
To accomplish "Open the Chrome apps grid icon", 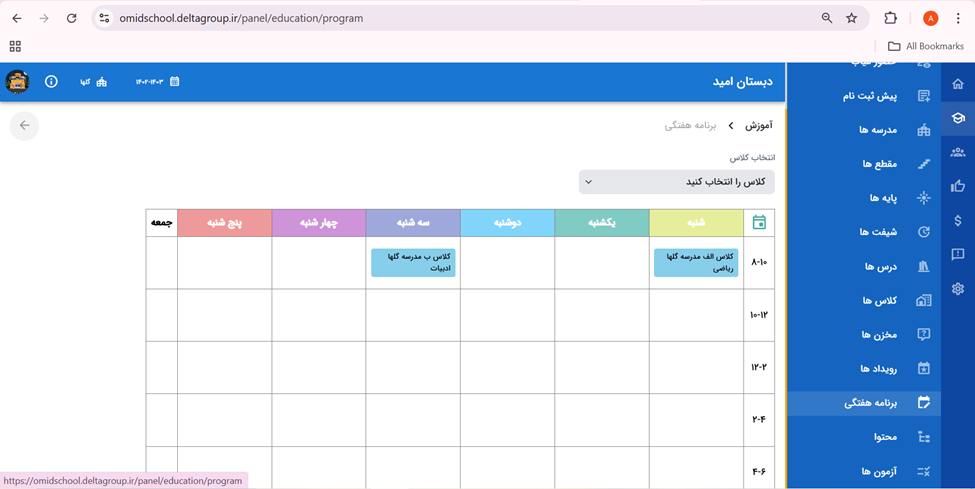I will [16, 46].
